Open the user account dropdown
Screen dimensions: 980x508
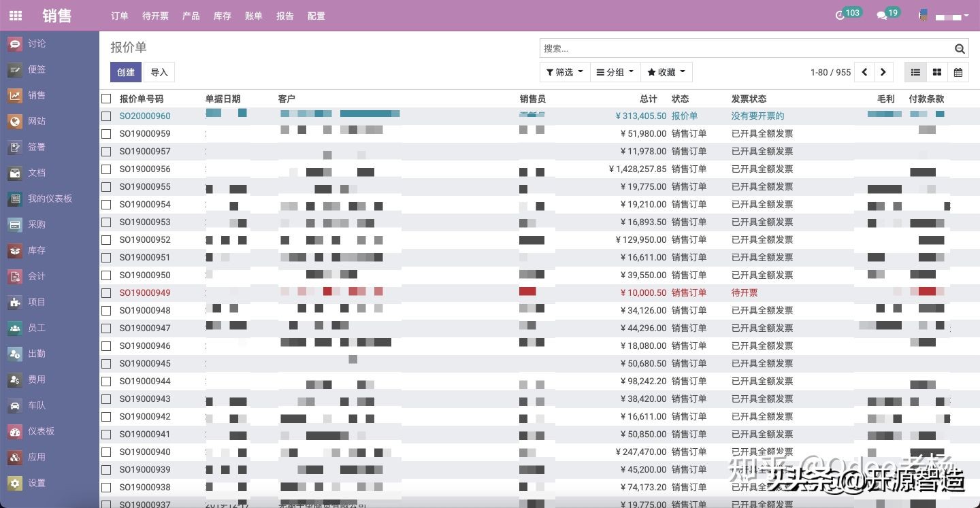pyautogui.click(x=943, y=16)
